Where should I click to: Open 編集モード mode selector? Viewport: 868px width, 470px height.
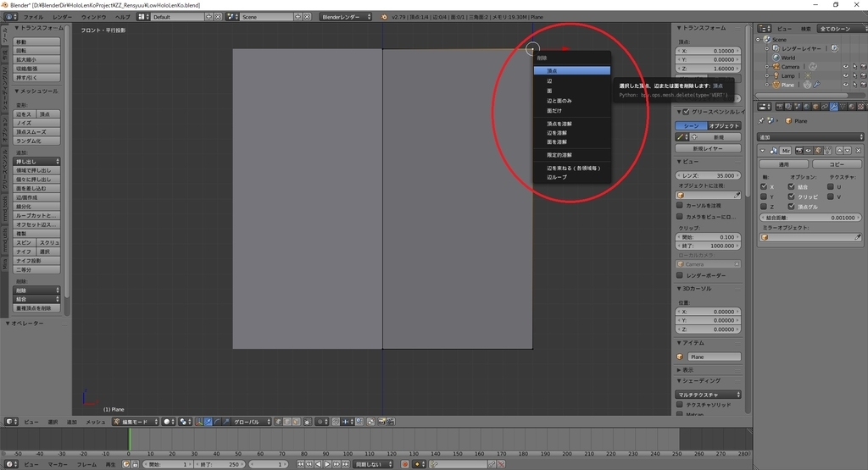(x=135, y=422)
